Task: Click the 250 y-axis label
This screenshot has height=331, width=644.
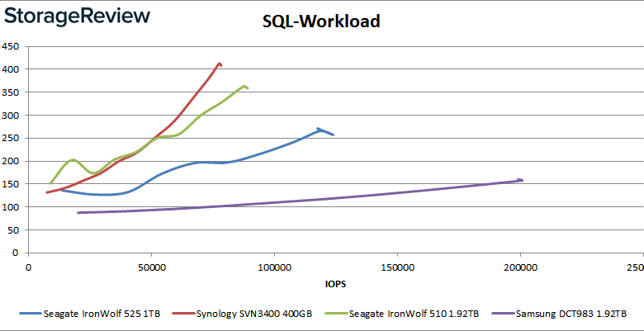Action: tap(11, 138)
